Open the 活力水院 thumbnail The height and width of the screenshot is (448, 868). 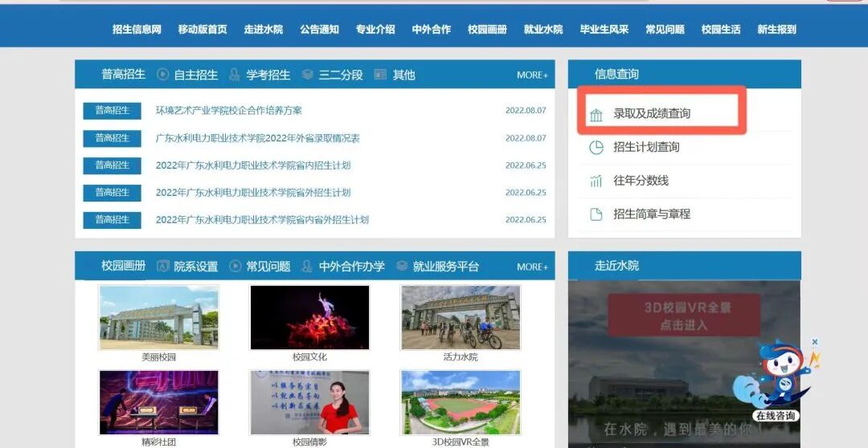[x=461, y=317]
